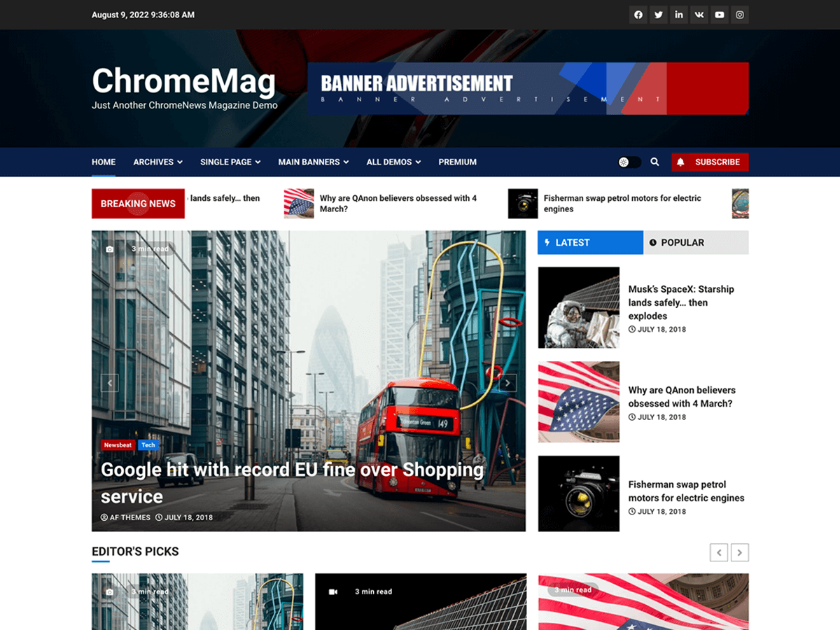Image resolution: width=840 pixels, height=630 pixels.
Task: Expand the All Demos dropdown
Action: tap(393, 162)
